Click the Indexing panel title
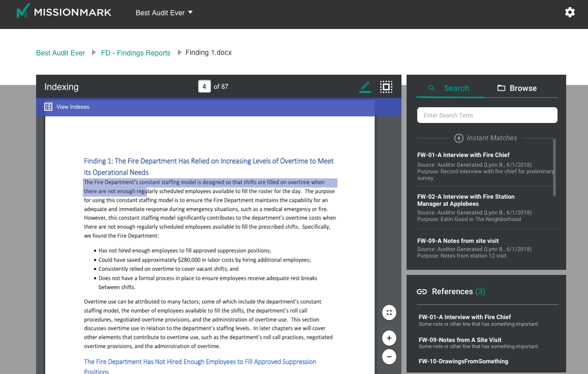 tap(61, 87)
